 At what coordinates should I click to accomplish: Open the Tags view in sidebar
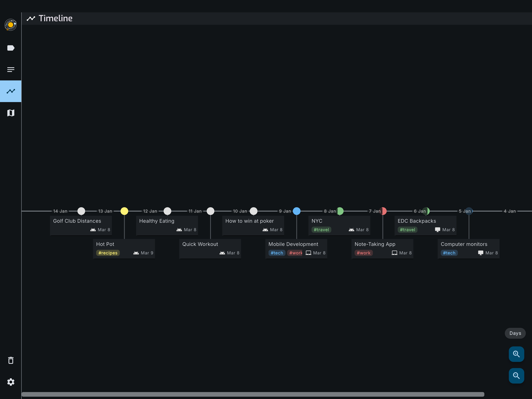tap(11, 48)
